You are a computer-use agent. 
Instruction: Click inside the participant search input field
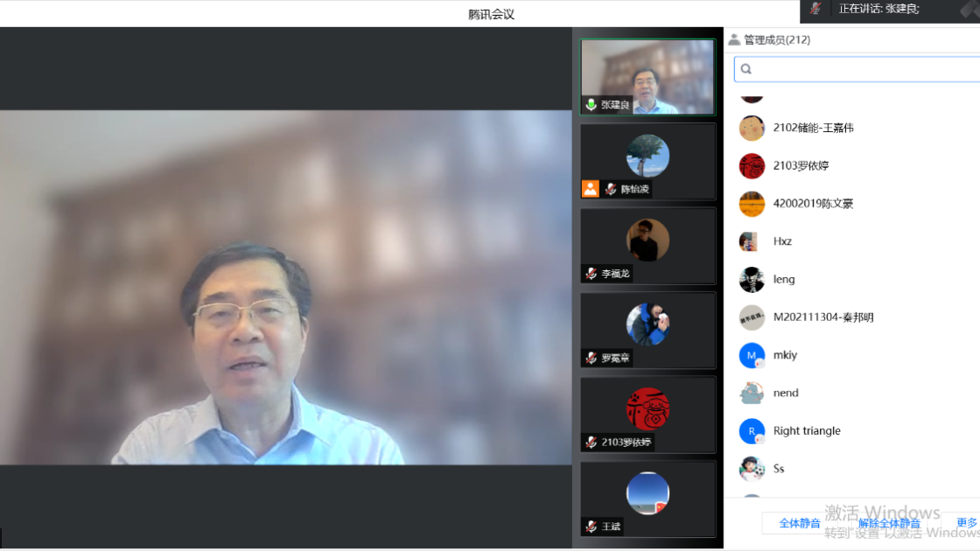(x=857, y=68)
